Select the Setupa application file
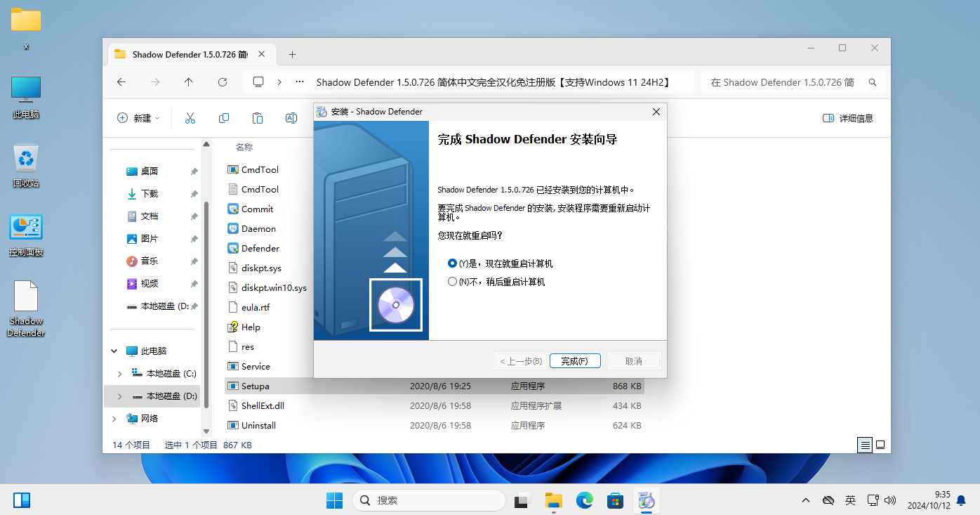The height and width of the screenshot is (515, 980). click(435, 386)
